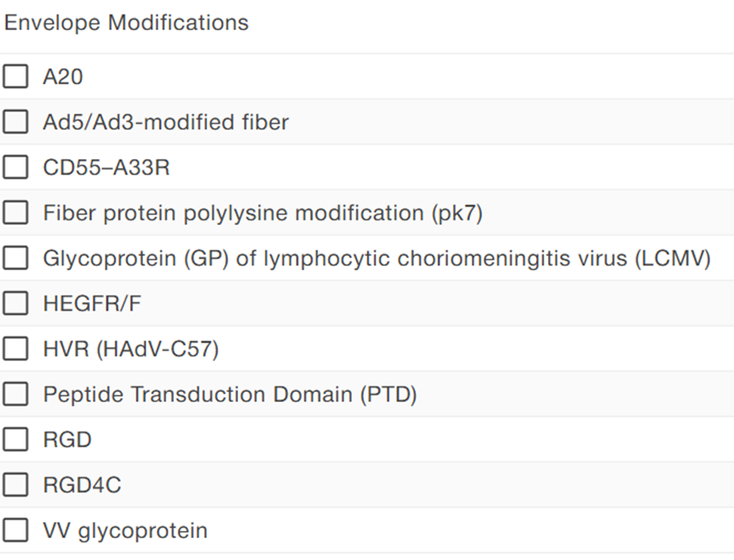Image resolution: width=734 pixels, height=560 pixels.
Task: Toggle the VV glycoprotein checkbox
Action: [x=15, y=532]
